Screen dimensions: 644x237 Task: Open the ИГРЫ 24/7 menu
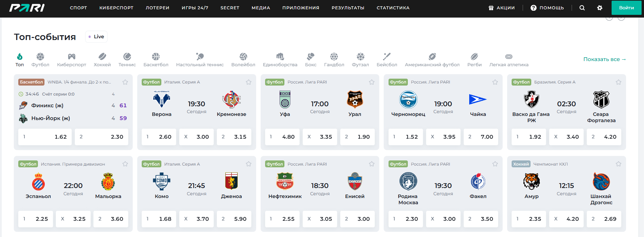tap(195, 8)
